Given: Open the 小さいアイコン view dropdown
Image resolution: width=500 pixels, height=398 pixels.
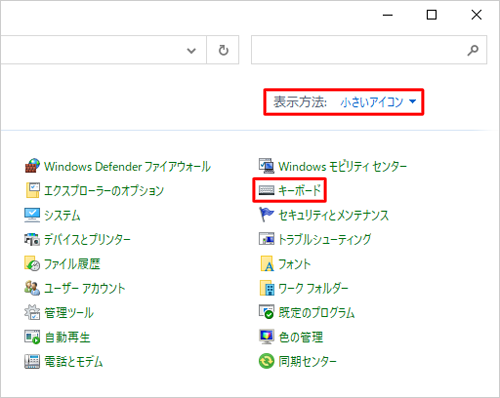Looking at the screenshot, I should (378, 102).
